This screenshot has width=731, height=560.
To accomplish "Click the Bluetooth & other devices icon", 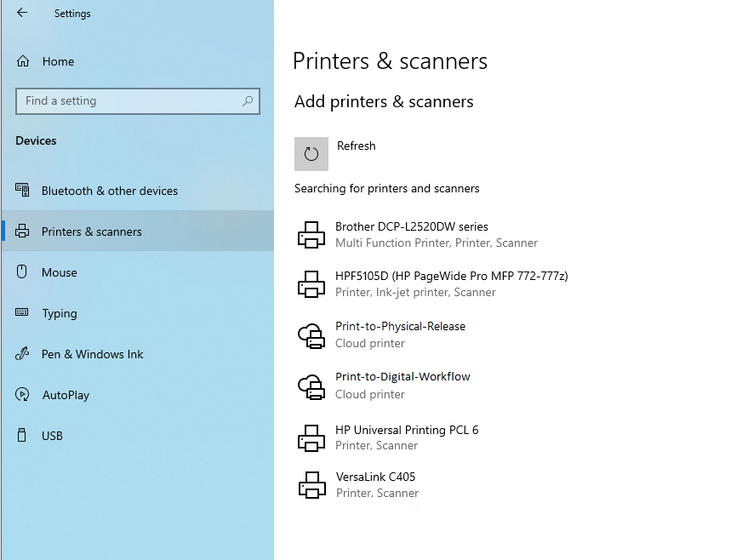I will (x=22, y=190).
